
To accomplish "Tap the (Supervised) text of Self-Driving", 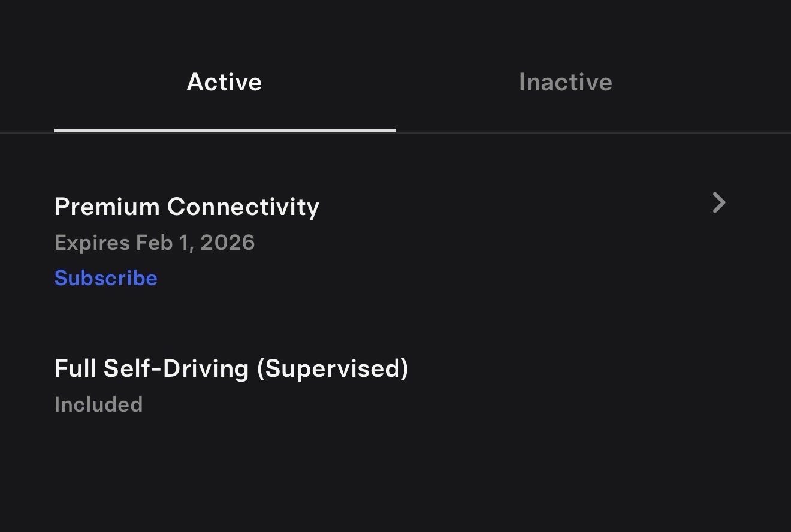I will (332, 368).
